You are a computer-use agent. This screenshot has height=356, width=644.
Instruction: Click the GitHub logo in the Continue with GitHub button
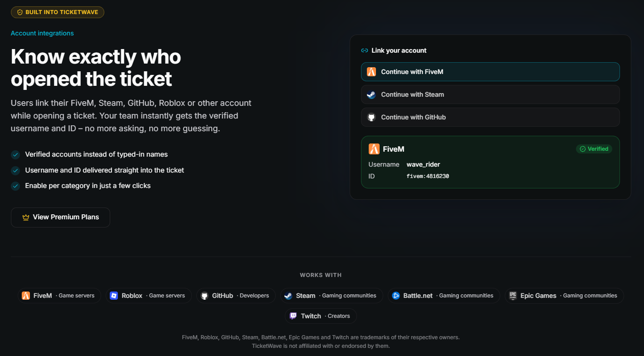click(371, 117)
